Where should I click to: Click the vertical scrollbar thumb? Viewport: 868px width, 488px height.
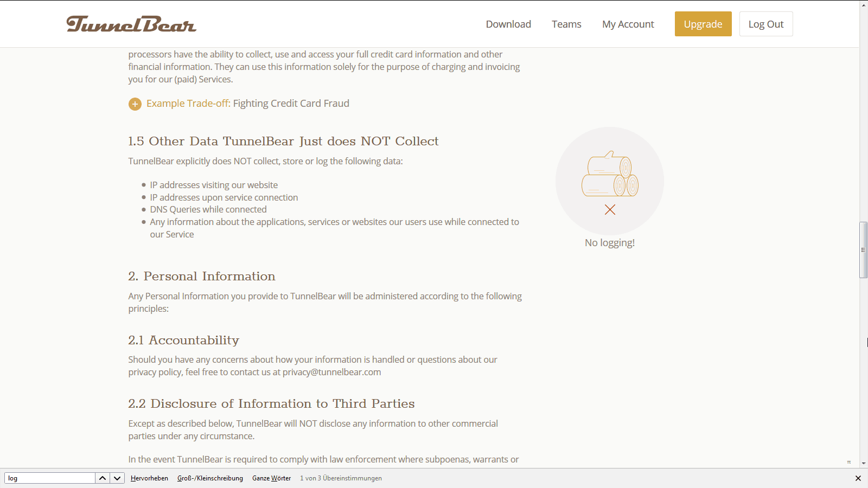[863, 250]
